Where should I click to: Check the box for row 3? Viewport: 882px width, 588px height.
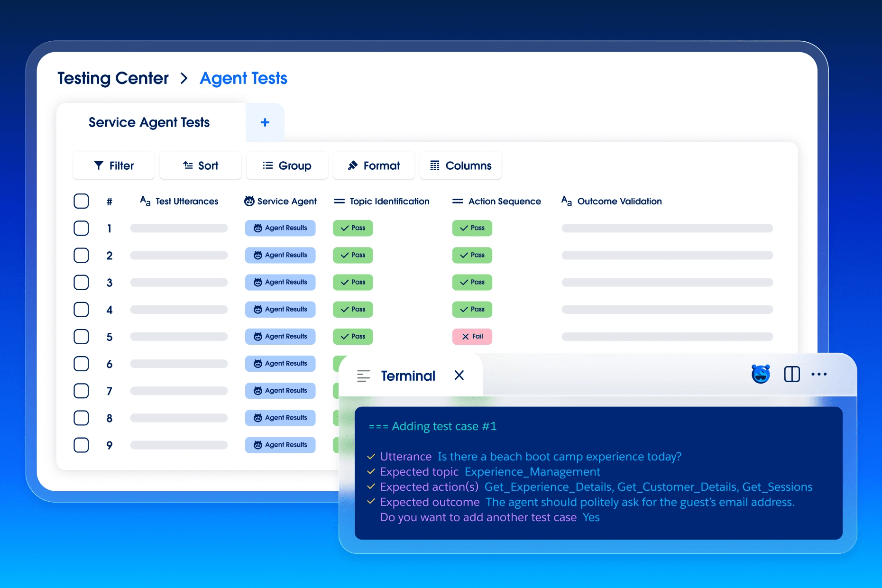pyautogui.click(x=81, y=282)
